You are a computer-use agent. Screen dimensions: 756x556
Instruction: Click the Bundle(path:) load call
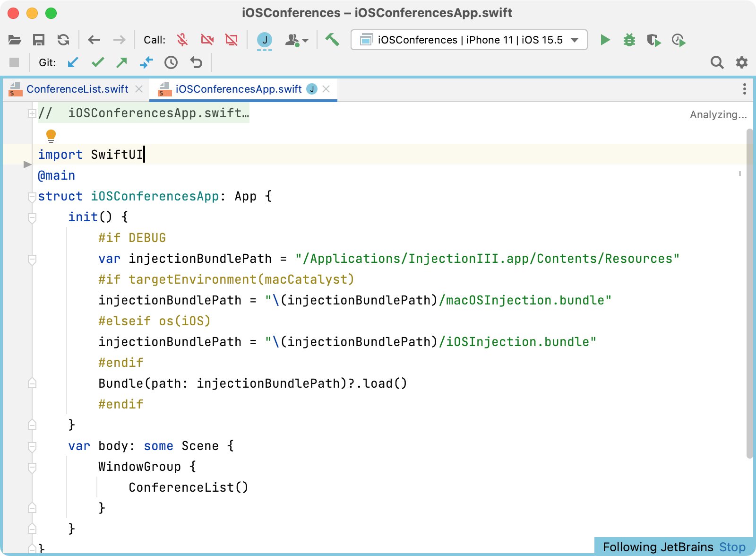[x=253, y=383]
